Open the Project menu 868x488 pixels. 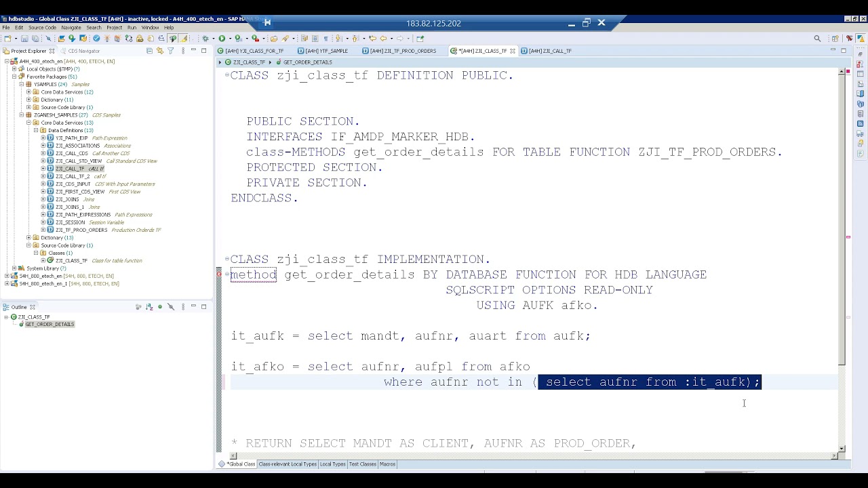pos(114,28)
